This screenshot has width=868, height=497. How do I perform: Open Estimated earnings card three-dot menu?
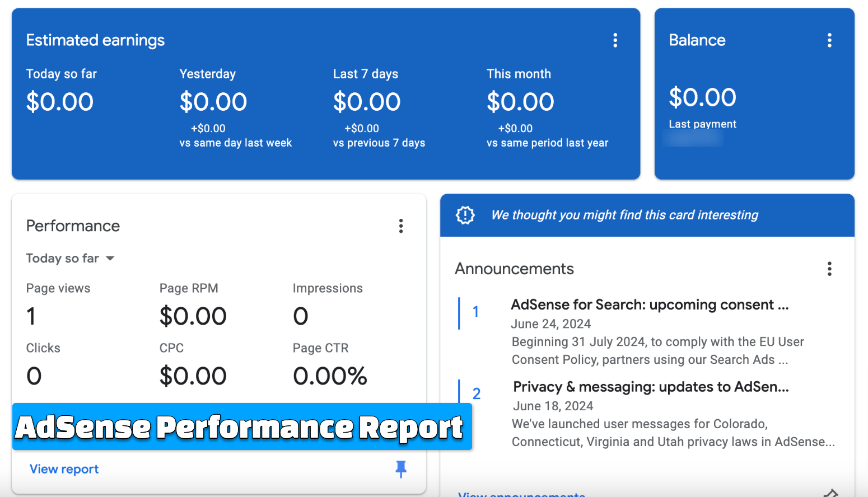tap(615, 40)
